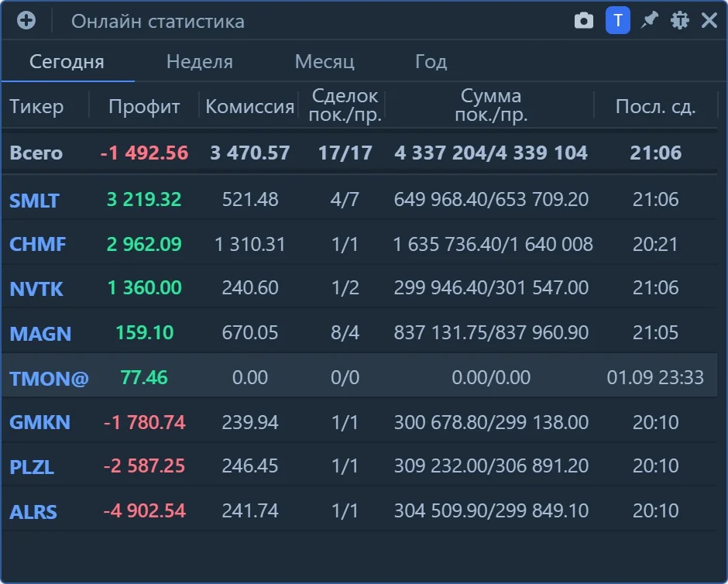Image resolution: width=728 pixels, height=584 pixels.
Task: Click PLZL loss -2 587.25
Action: tap(144, 465)
